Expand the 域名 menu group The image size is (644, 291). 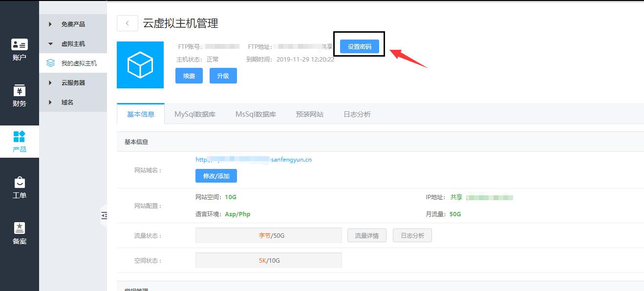click(x=67, y=103)
